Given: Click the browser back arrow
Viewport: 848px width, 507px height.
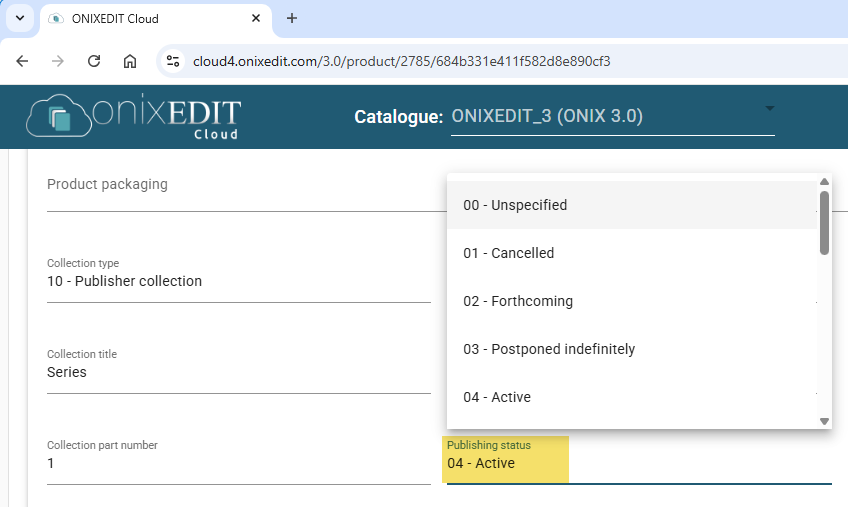Looking at the screenshot, I should (x=22, y=61).
